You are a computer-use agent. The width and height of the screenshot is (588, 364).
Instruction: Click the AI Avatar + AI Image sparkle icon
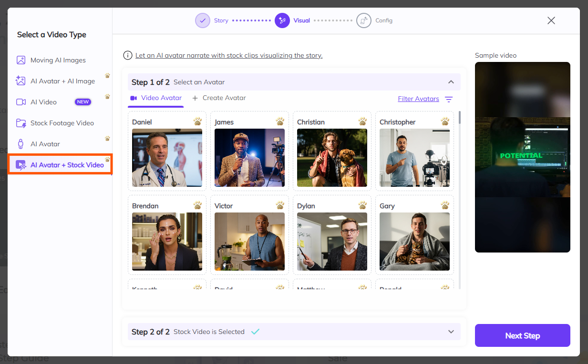click(21, 81)
